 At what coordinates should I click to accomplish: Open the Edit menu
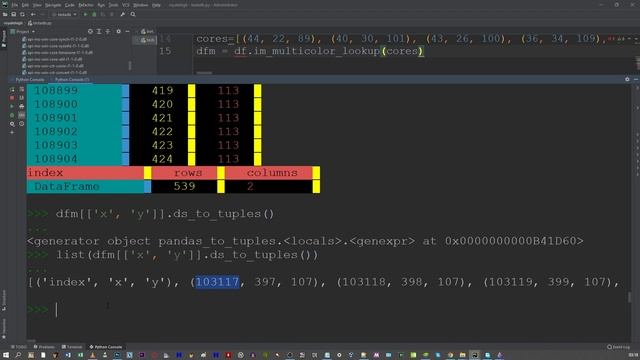coord(25,5)
